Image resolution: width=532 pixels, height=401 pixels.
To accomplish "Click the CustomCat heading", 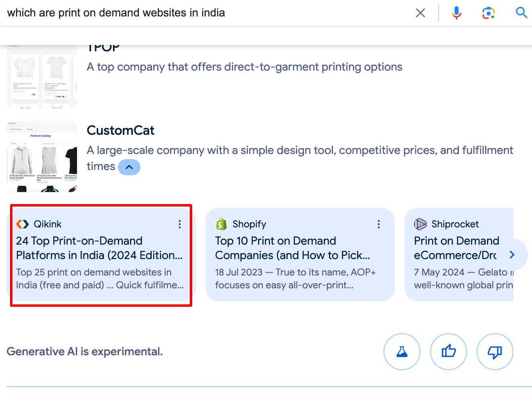I will click(120, 130).
